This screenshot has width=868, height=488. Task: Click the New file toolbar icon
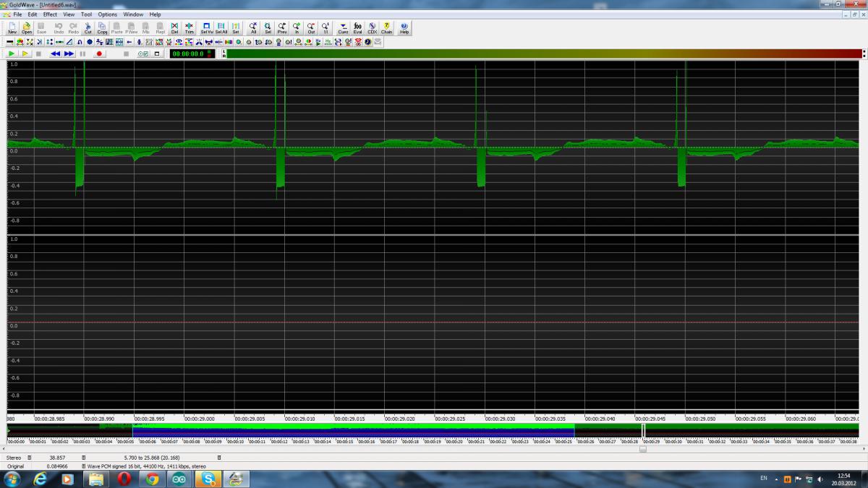point(12,28)
